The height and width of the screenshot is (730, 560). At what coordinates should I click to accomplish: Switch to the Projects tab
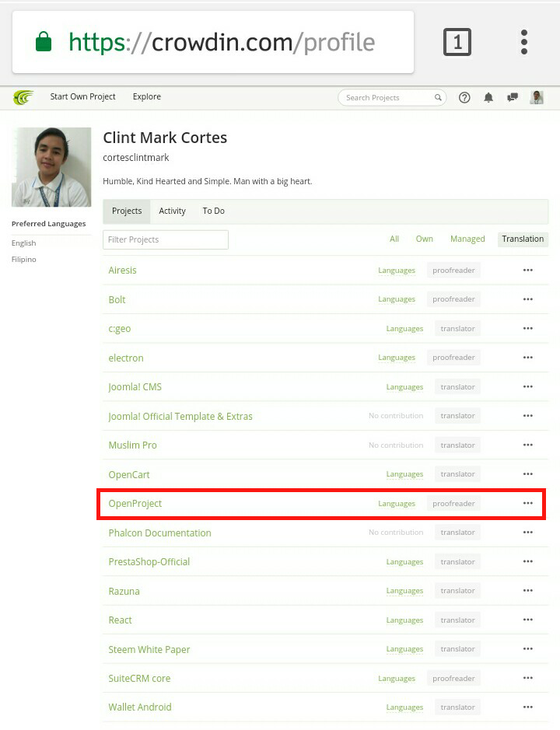(127, 211)
